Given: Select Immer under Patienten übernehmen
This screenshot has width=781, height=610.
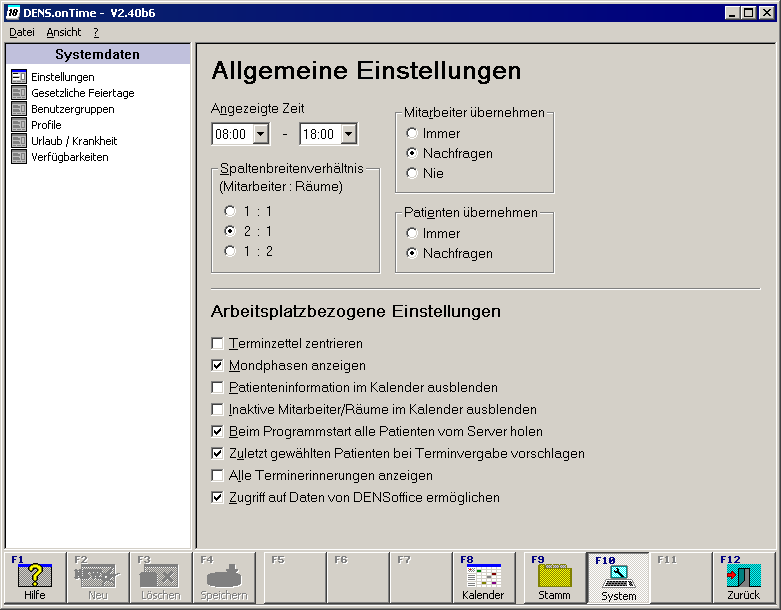Looking at the screenshot, I should (411, 233).
